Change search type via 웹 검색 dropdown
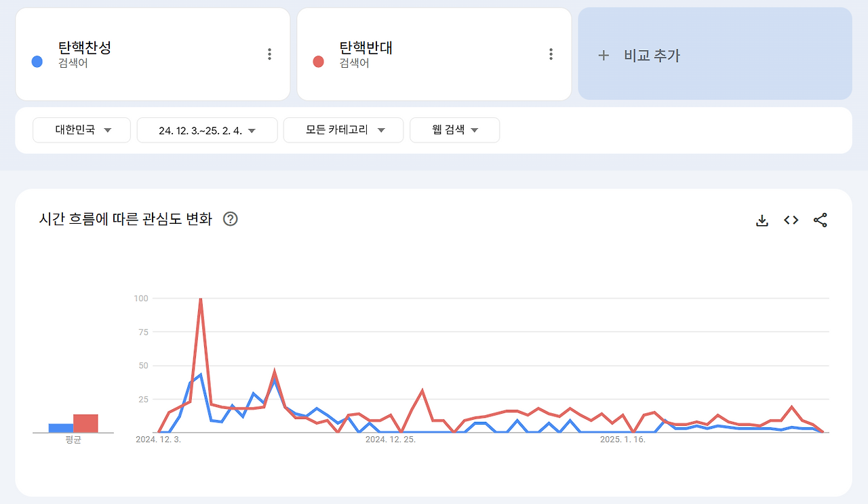This screenshot has height=504, width=868. point(454,130)
